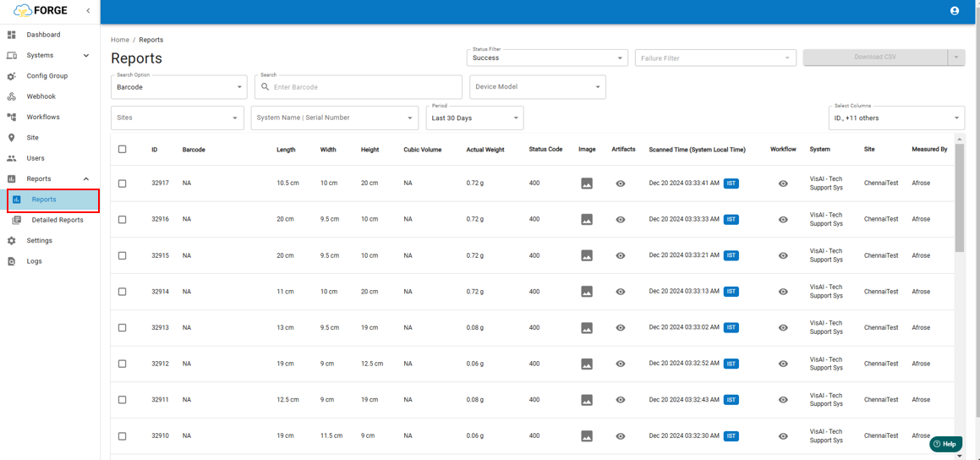View workflow eye icon for report 32915
This screenshot has height=460, width=980.
(783, 255)
